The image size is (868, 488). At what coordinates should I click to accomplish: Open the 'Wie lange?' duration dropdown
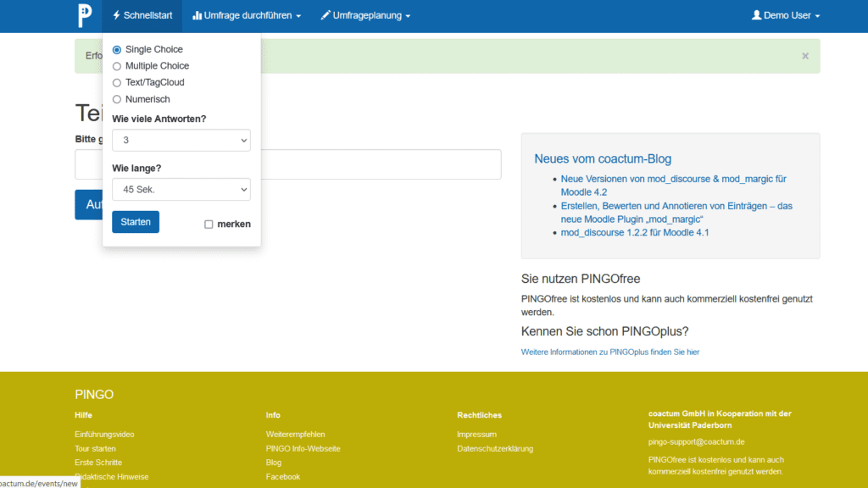click(x=181, y=189)
